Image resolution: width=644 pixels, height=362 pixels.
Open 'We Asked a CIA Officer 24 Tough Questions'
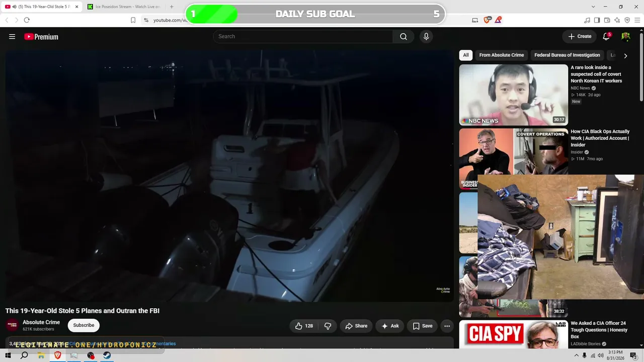(x=599, y=330)
